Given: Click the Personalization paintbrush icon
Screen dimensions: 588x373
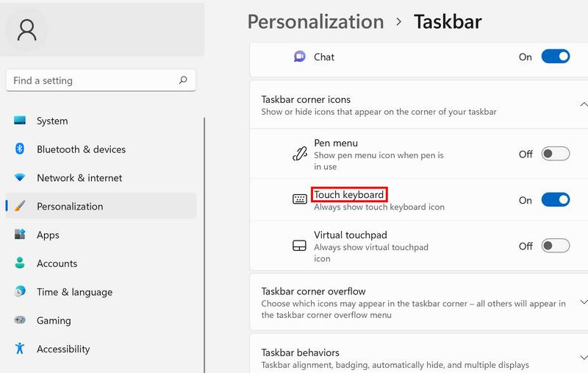Looking at the screenshot, I should tap(20, 206).
